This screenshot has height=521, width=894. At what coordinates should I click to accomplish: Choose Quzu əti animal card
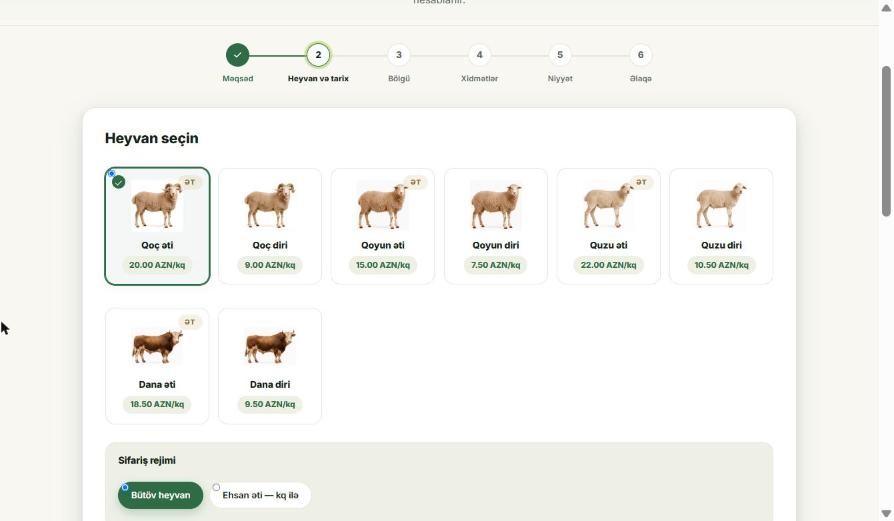coord(608,226)
